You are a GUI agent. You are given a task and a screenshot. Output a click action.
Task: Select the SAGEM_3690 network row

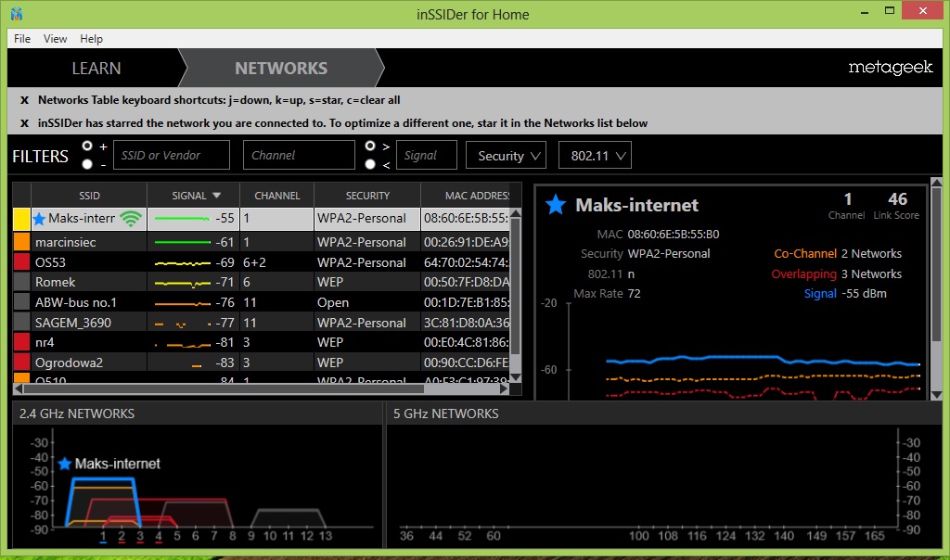point(262,322)
